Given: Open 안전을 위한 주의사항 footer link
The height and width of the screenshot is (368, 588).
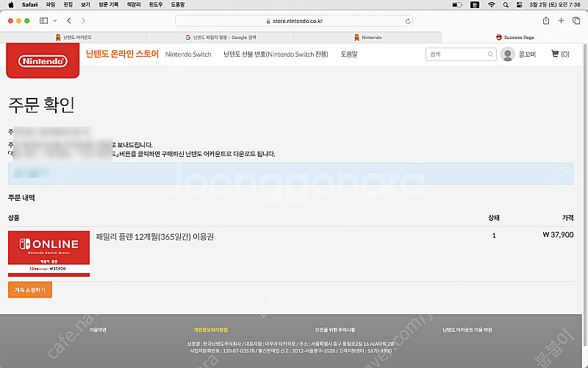Looking at the screenshot, I should click(x=335, y=330).
